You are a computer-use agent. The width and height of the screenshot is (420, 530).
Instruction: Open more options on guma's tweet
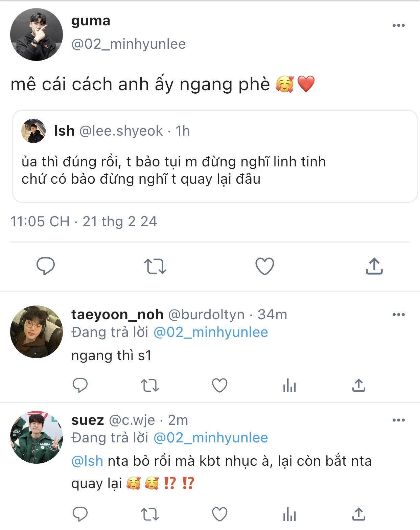398,25
